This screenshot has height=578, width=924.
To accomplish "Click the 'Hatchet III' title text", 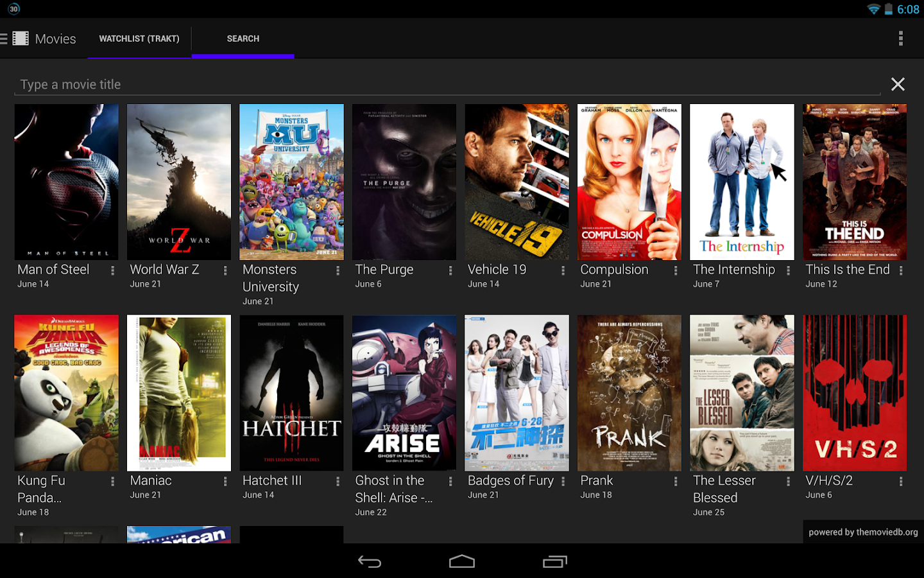I will coord(272,480).
